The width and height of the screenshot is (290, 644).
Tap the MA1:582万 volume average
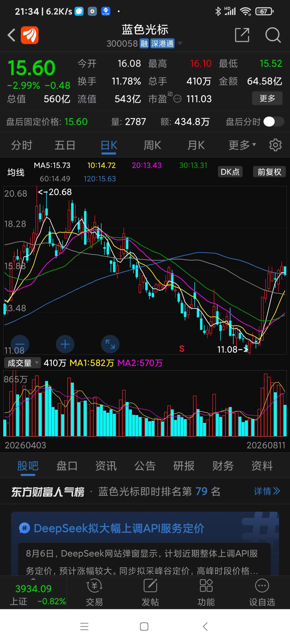(x=92, y=363)
